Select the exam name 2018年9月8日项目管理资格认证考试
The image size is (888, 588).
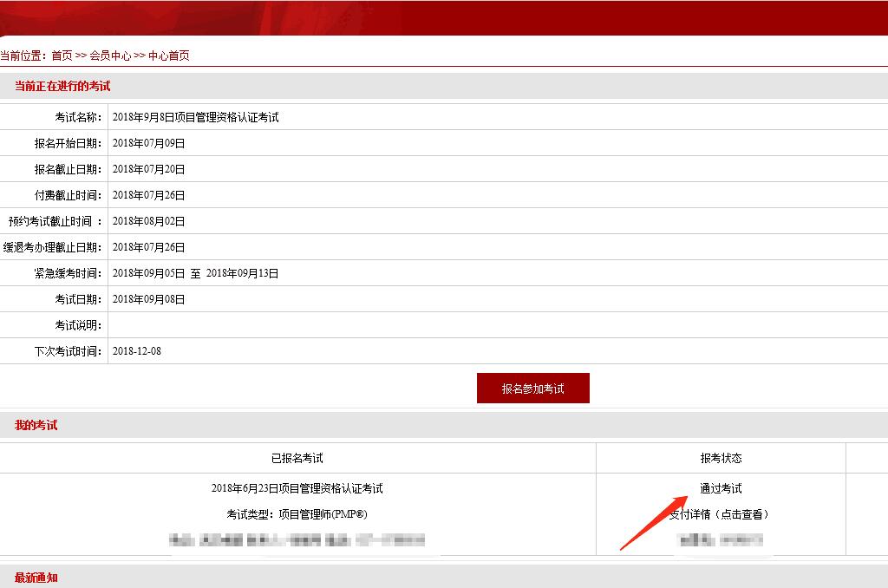click(x=196, y=117)
